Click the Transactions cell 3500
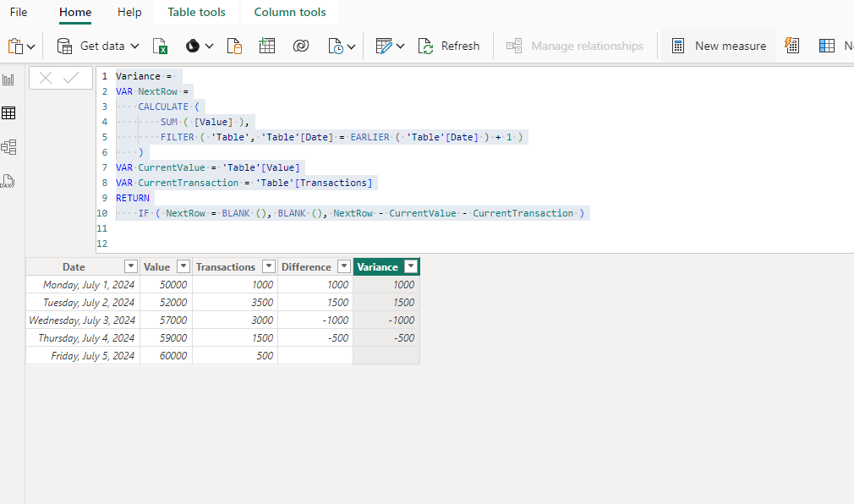Image resolution: width=854 pixels, height=504 pixels. tap(235, 303)
